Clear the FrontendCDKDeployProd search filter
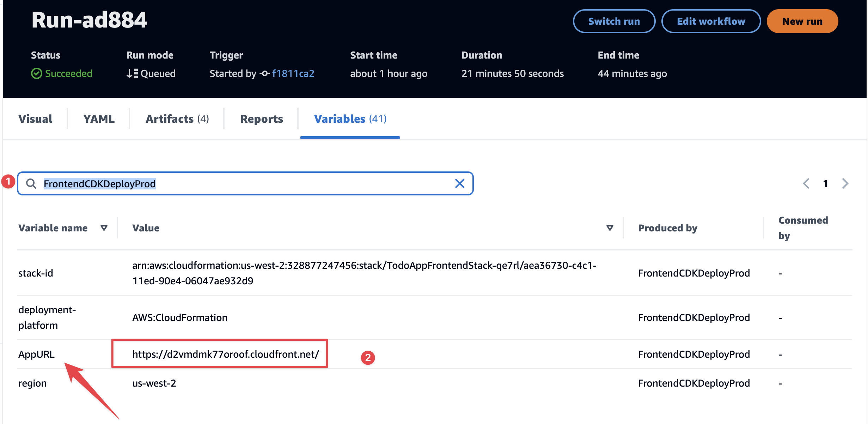The image size is (868, 424). pos(459,183)
